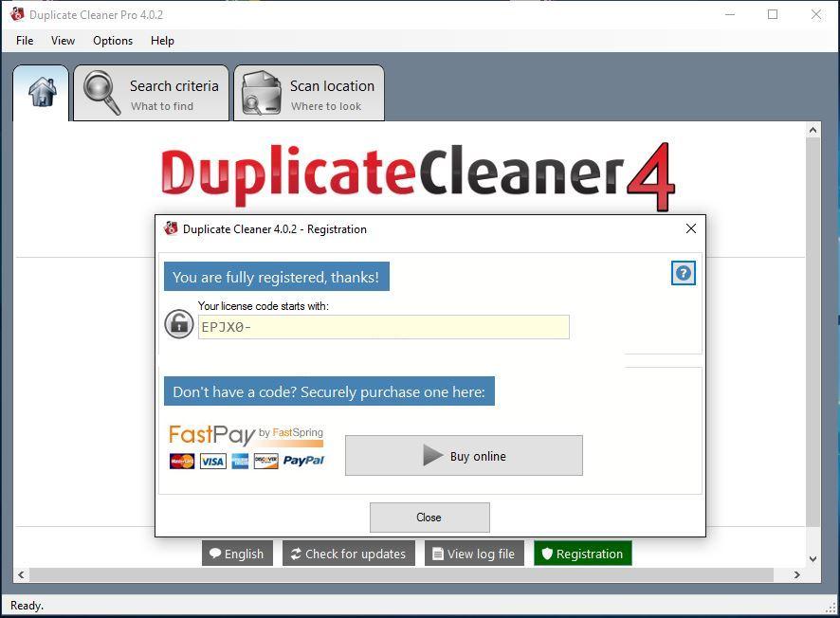840x618 pixels.
Task: Switch to the Scan location tab
Action: pyautogui.click(x=309, y=93)
